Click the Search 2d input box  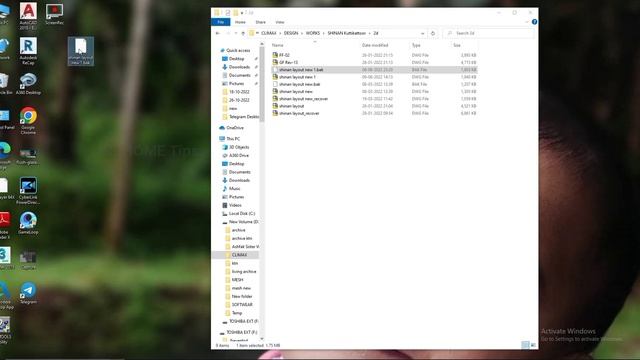point(489,33)
